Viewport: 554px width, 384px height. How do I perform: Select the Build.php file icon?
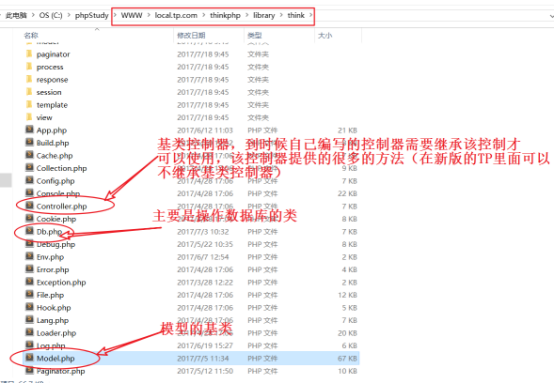tap(30, 142)
